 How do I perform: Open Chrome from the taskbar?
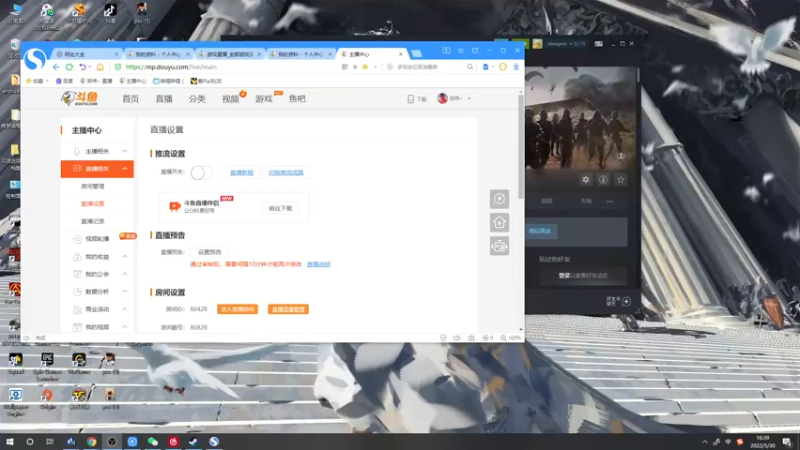coord(91,441)
